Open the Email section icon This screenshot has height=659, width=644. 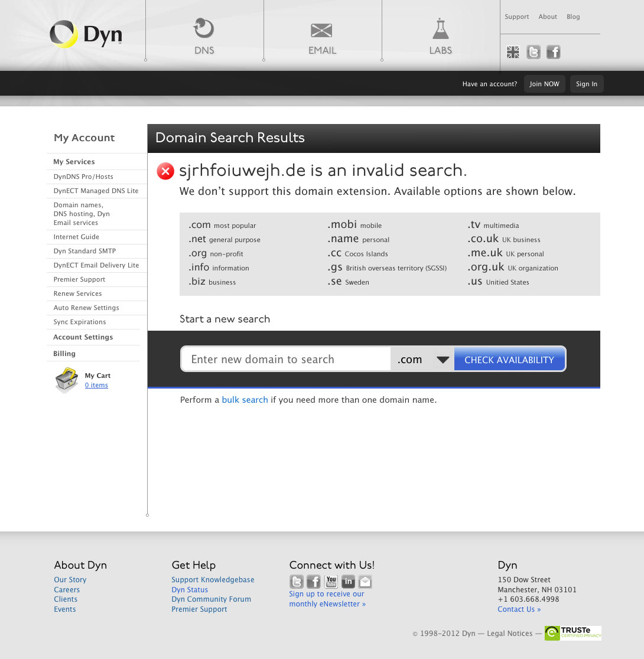[321, 30]
